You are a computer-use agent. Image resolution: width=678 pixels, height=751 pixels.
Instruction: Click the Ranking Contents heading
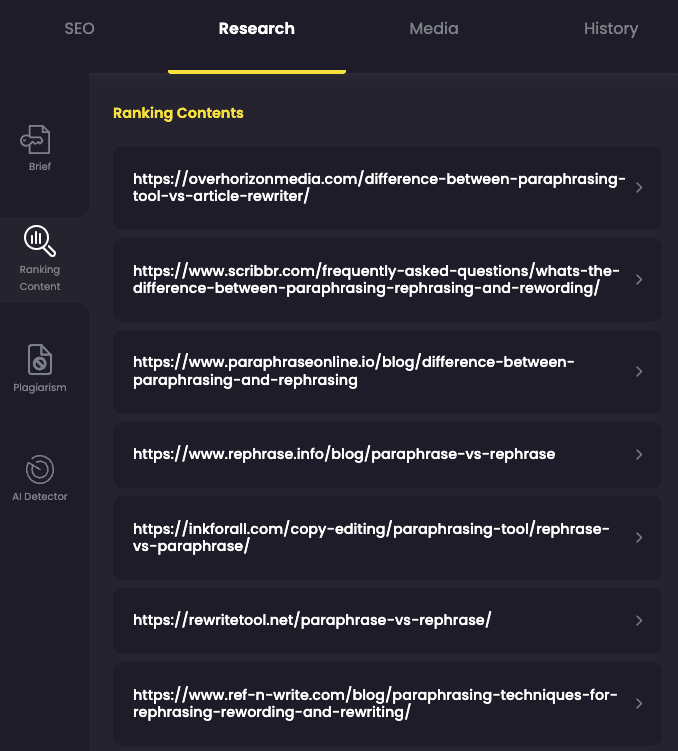tap(178, 113)
